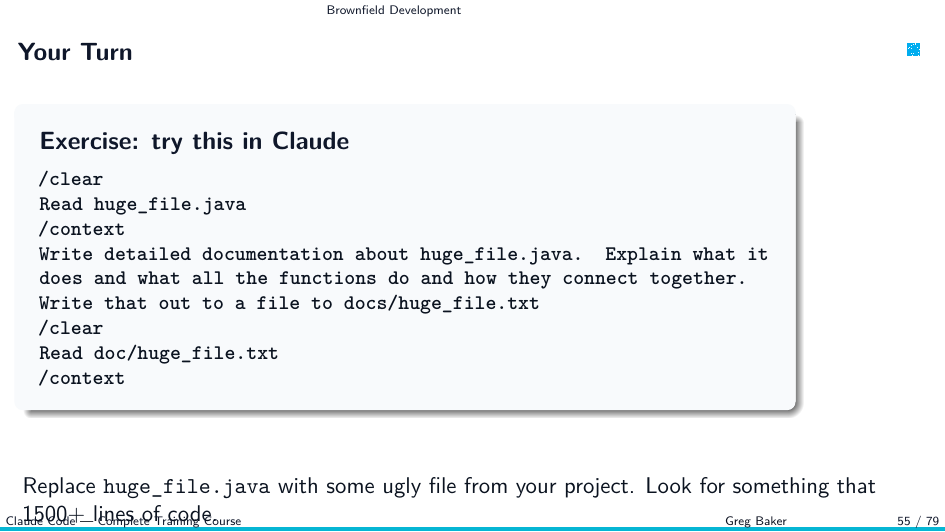Click the 'Exercise: try this in Claude' heading
Viewport: 945px width, 532px height.
pos(194,141)
